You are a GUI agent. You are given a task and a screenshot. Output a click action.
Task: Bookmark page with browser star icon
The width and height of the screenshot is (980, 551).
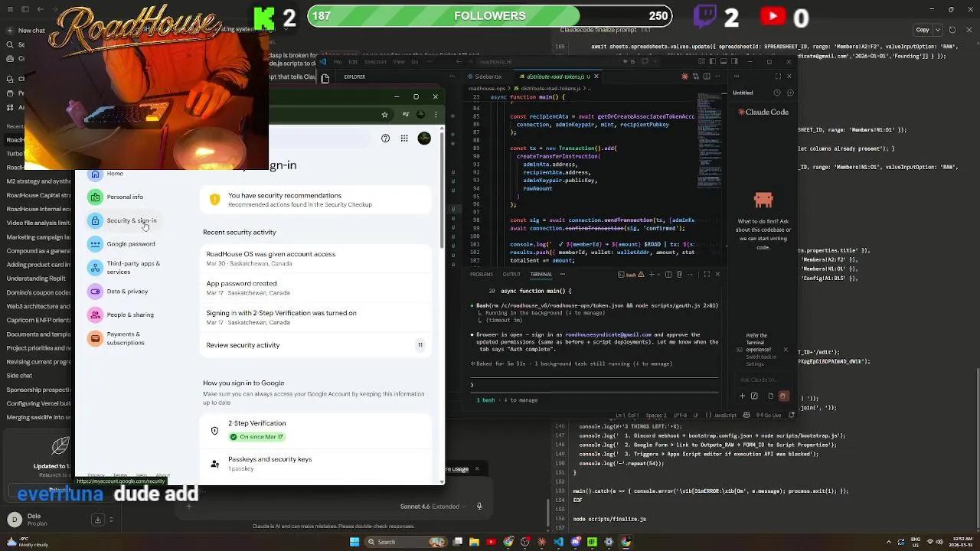[385, 115]
